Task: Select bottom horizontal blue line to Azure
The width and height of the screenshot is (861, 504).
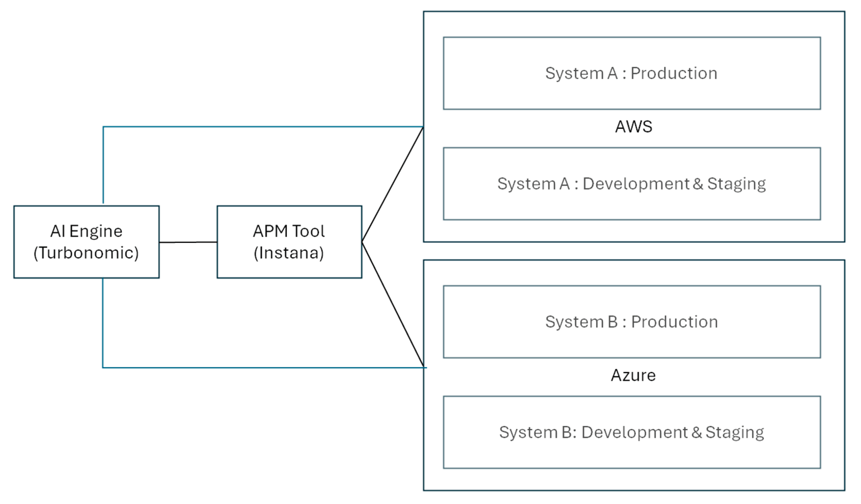Action: click(263, 368)
